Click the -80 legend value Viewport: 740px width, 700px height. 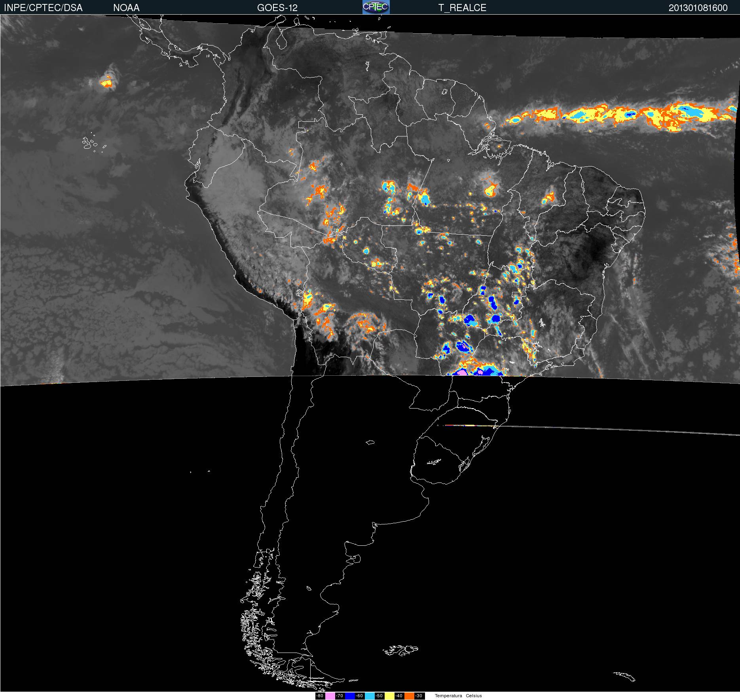(x=320, y=696)
